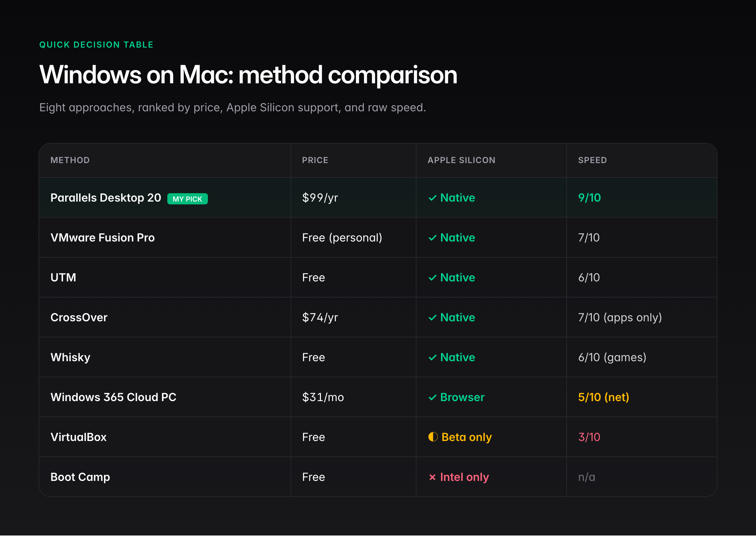This screenshot has height=560, width=756.
Task: Click the QUICK DECISION TABLE label
Action: (x=96, y=45)
